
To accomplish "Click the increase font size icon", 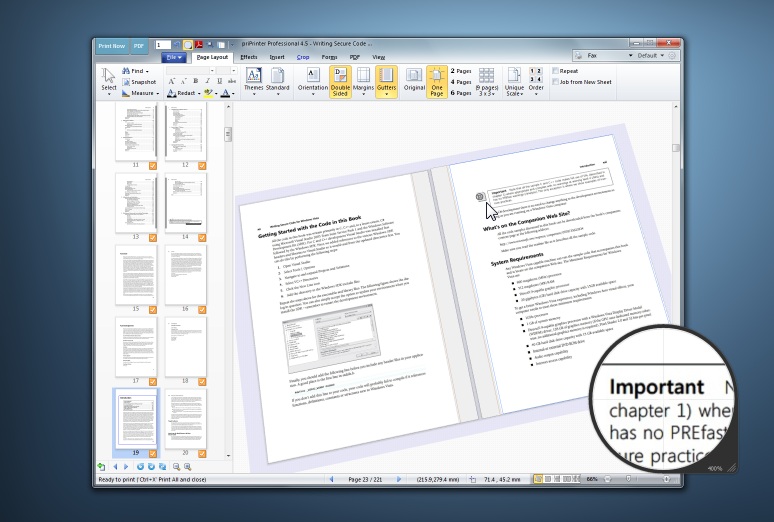I will (x=172, y=81).
